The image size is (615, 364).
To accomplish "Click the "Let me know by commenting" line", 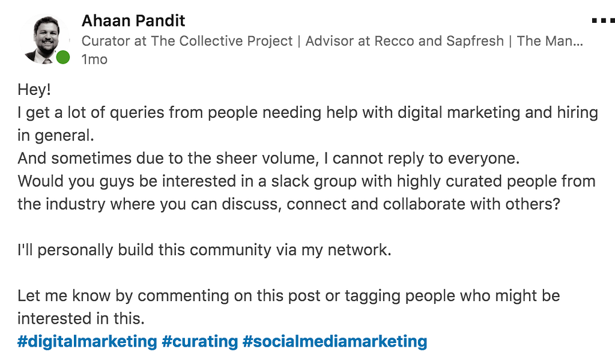I will pos(288,295).
